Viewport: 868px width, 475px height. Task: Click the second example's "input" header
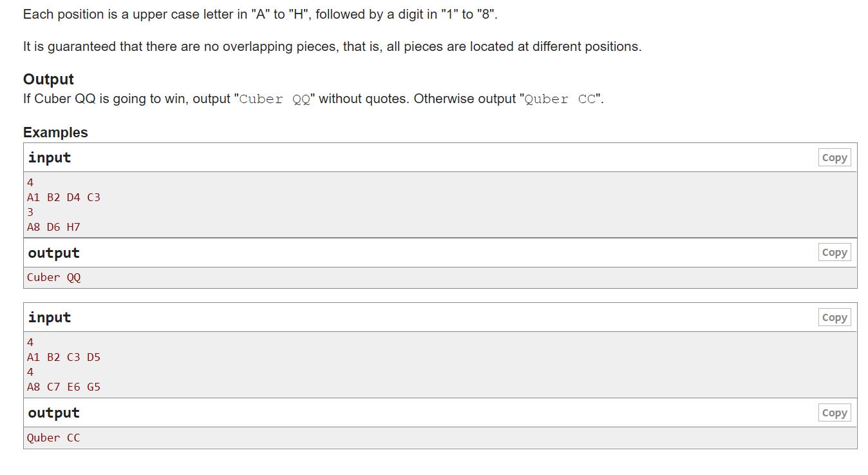coord(50,318)
